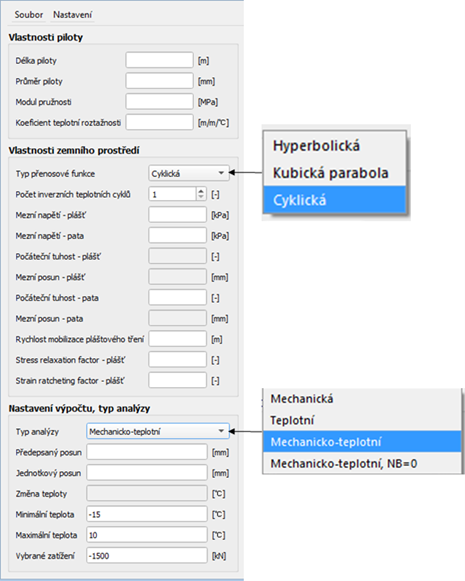Focus the Předepsaný posun input field
Image resolution: width=465 pixels, height=581 pixels.
tap(147, 452)
